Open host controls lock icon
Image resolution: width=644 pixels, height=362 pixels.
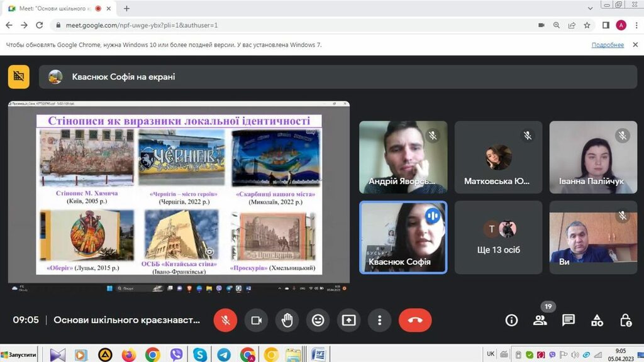tap(626, 321)
